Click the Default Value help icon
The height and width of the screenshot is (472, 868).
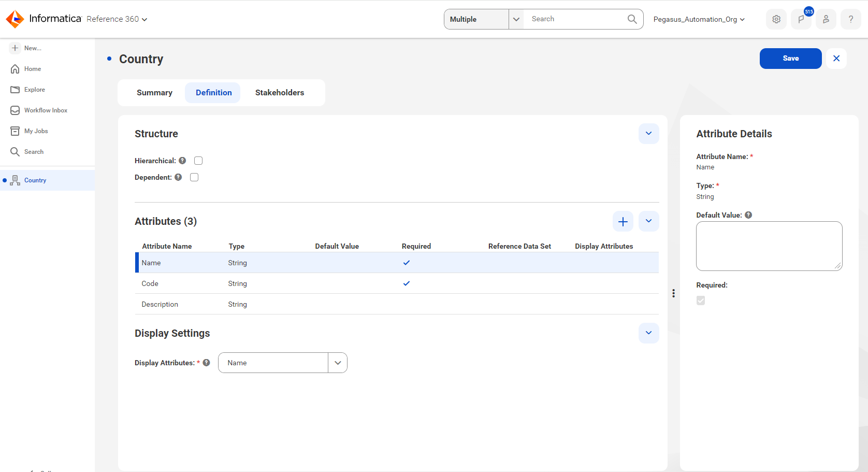tap(748, 215)
